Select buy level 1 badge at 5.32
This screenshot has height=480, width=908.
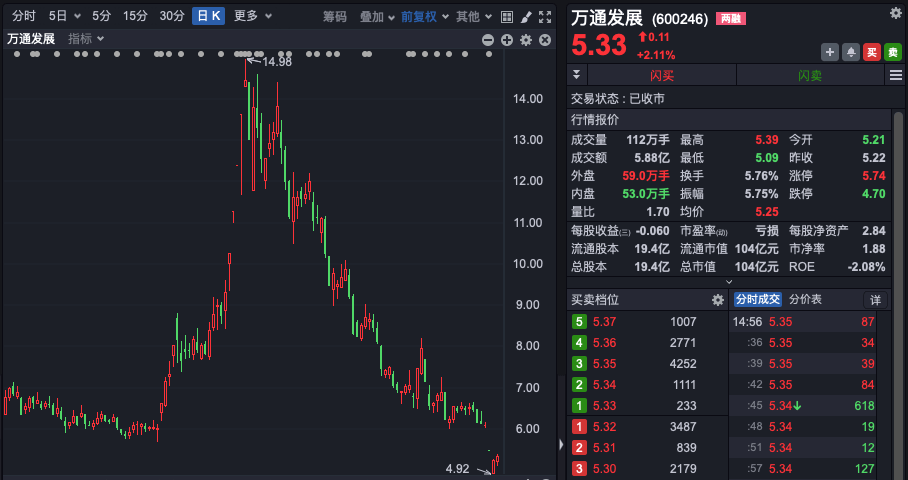[579, 427]
